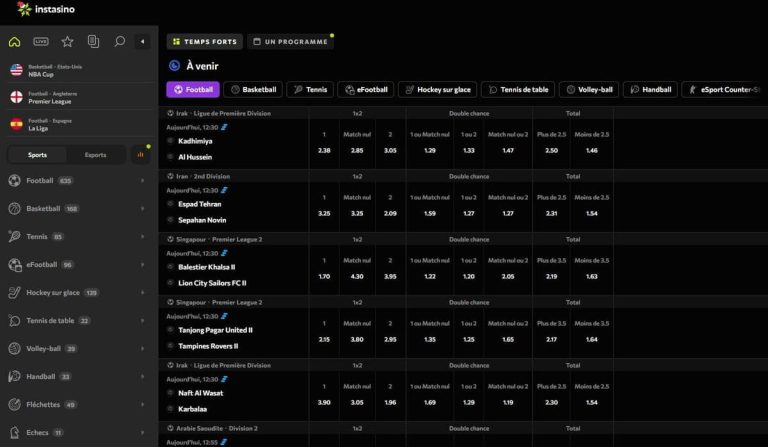
Task: Open the LIVE betting icon
Action: [41, 42]
